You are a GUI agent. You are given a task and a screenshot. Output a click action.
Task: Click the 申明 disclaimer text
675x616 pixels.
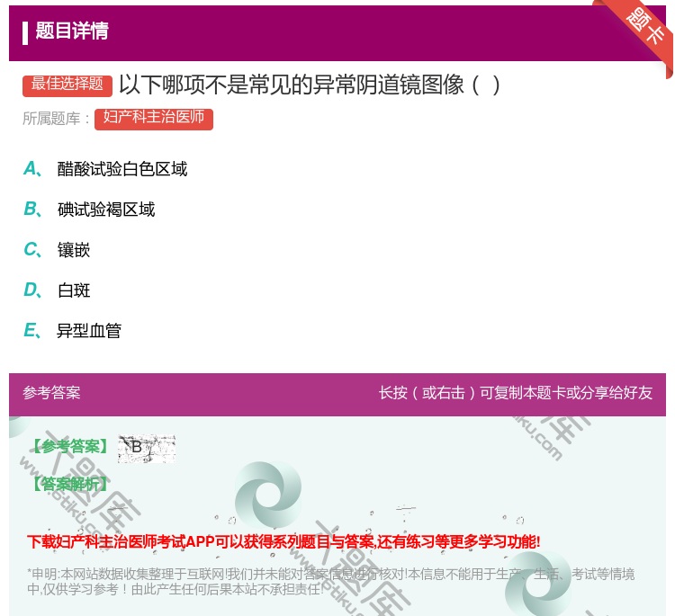pyautogui.click(x=330, y=581)
